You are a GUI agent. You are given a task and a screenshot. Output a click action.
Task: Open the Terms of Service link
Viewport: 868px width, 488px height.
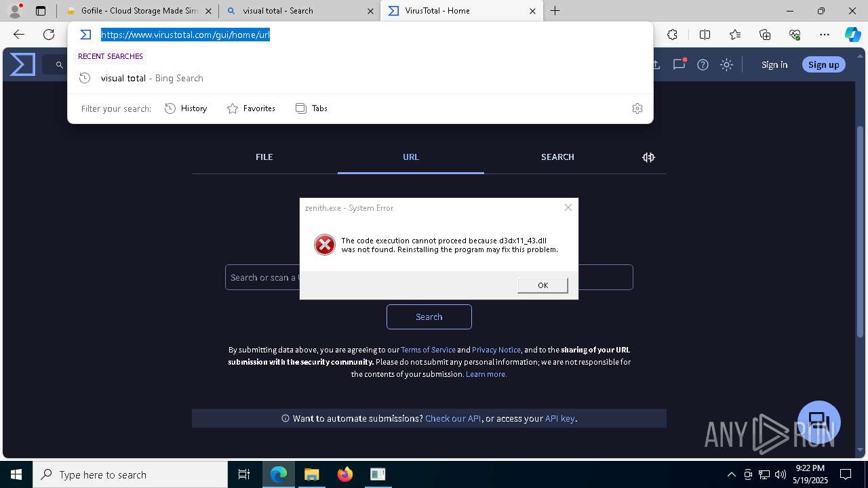coord(428,350)
